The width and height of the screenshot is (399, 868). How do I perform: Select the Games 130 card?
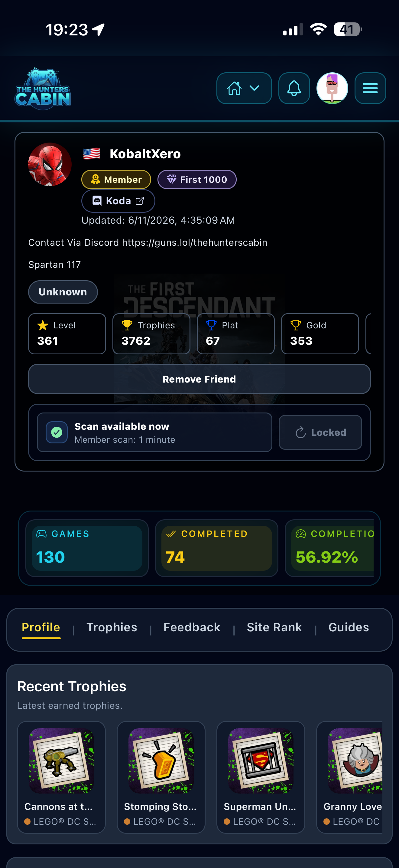[x=87, y=548]
